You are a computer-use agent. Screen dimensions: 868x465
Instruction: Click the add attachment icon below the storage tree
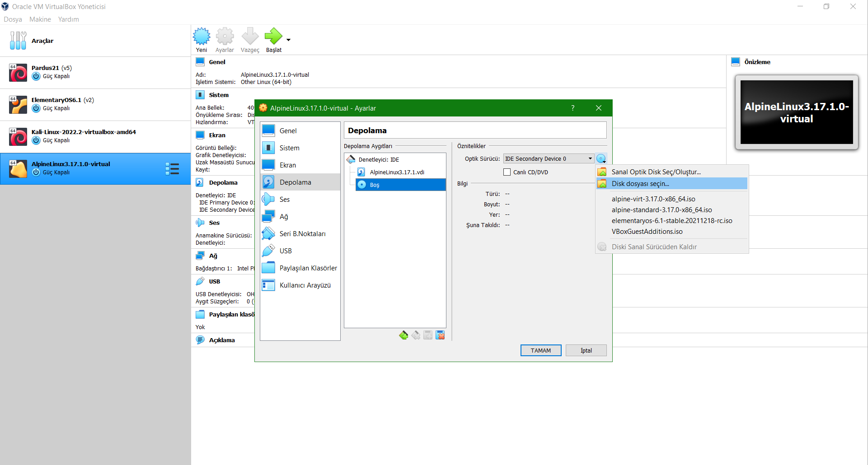(x=428, y=335)
